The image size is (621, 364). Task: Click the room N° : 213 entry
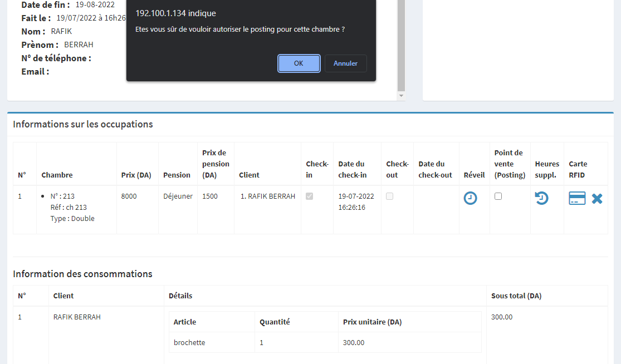[62, 196]
